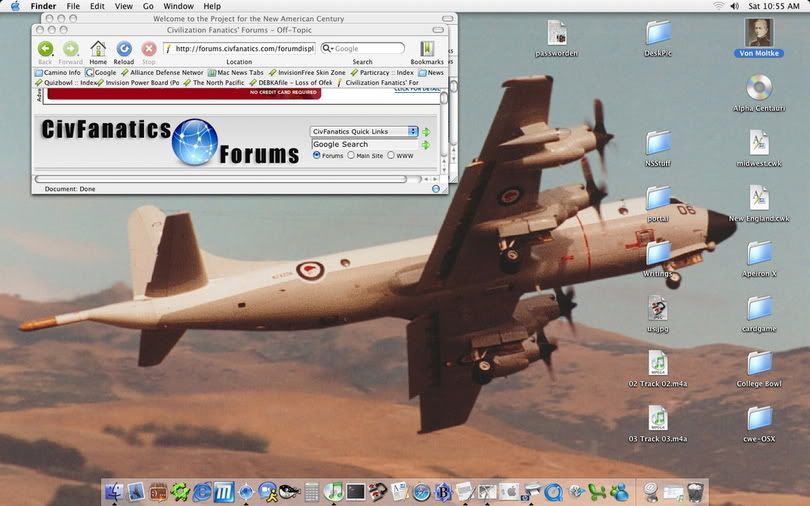The width and height of the screenshot is (810, 506).
Task: Open the Window menu
Action: click(x=178, y=6)
